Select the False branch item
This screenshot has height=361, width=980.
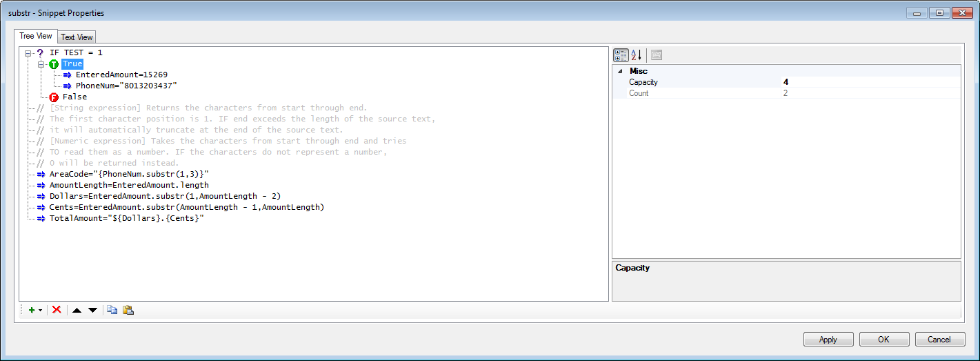coord(74,97)
